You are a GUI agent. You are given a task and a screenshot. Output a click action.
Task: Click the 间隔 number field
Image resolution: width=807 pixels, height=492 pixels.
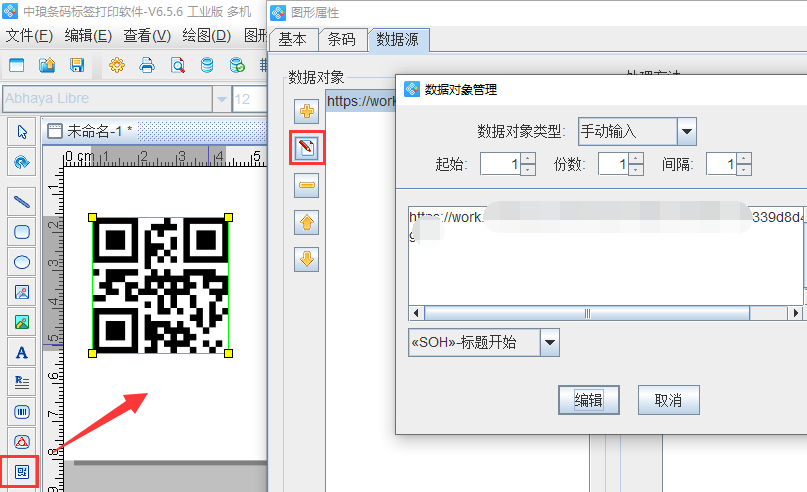722,164
